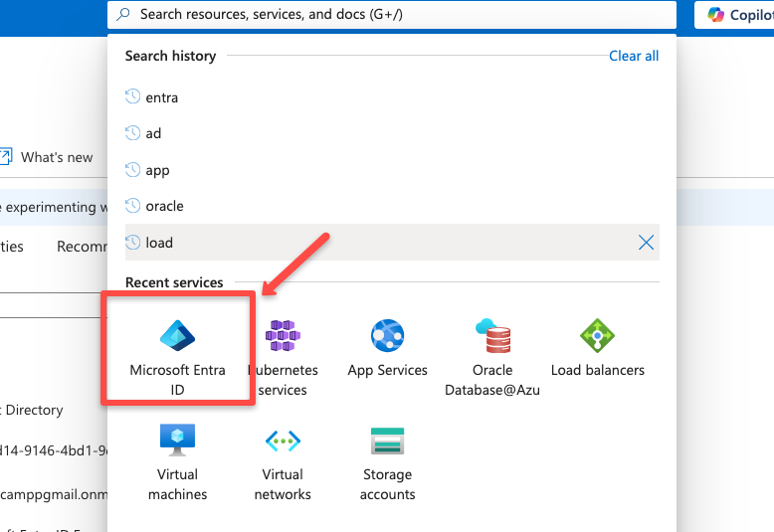The width and height of the screenshot is (774, 532).
Task: Click the App Services label
Action: (x=387, y=370)
